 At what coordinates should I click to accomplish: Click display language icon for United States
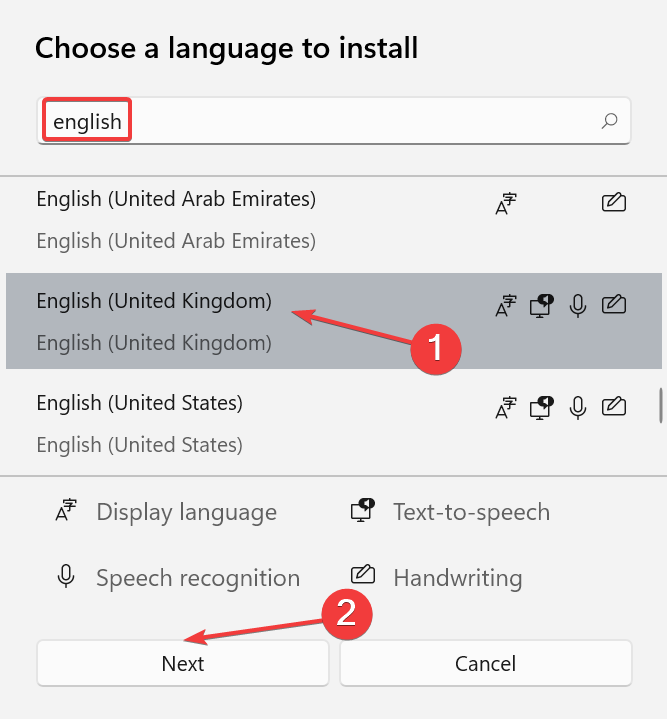tap(507, 407)
